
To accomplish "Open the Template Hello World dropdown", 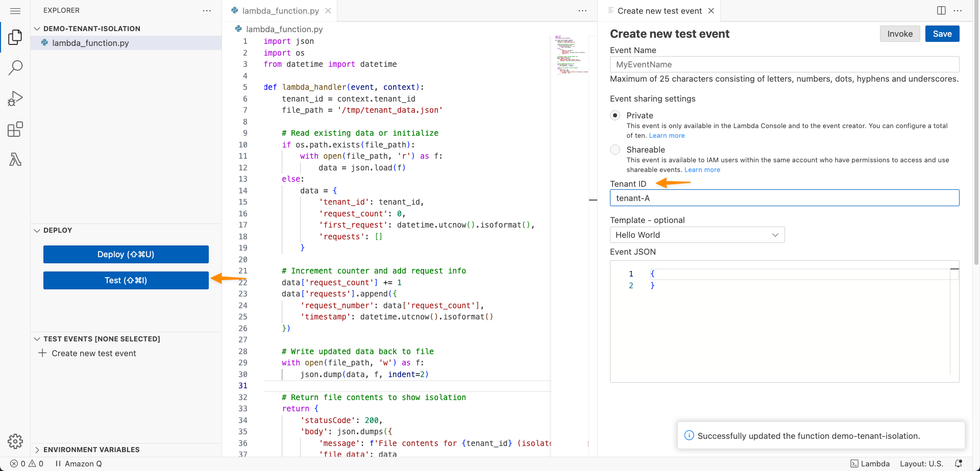I will tap(697, 235).
